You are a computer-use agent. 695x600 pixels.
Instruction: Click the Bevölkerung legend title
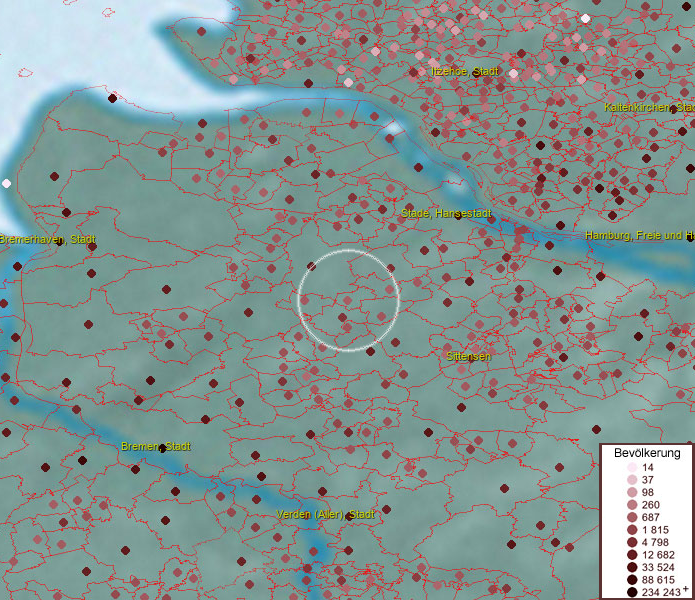click(647, 453)
